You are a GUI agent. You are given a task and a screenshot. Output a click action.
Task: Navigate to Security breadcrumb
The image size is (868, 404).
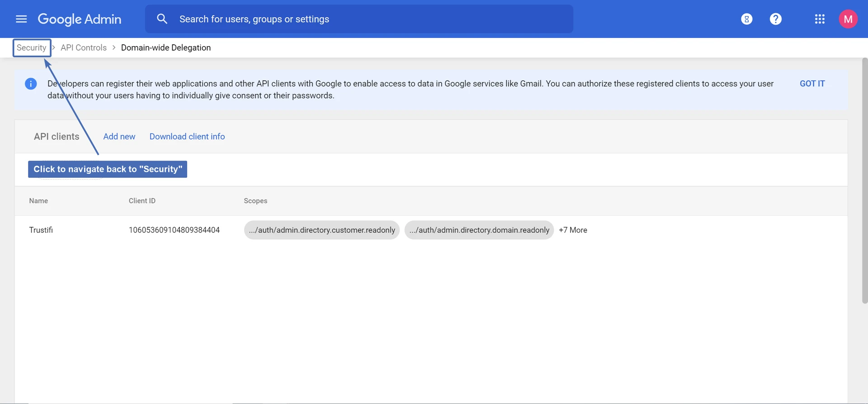[31, 48]
